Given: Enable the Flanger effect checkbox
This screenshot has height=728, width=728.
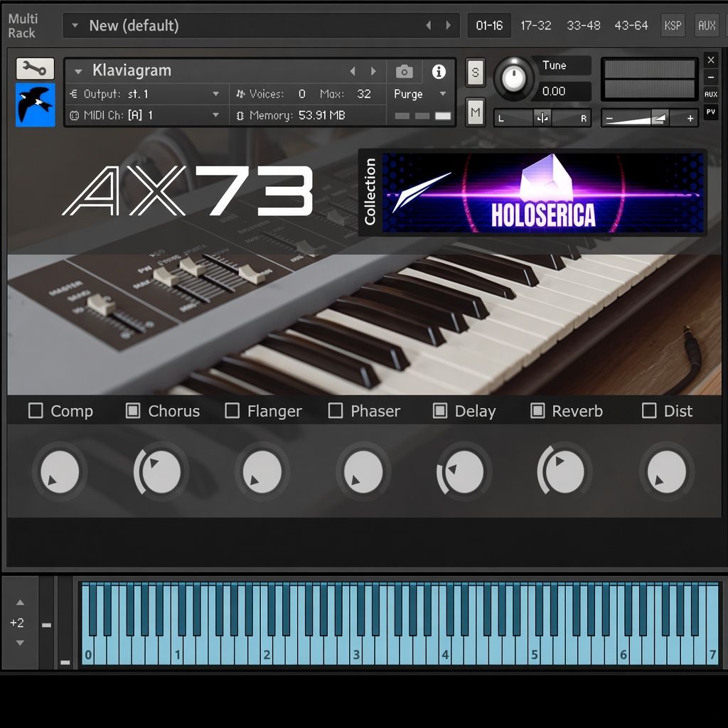Looking at the screenshot, I should point(232,411).
